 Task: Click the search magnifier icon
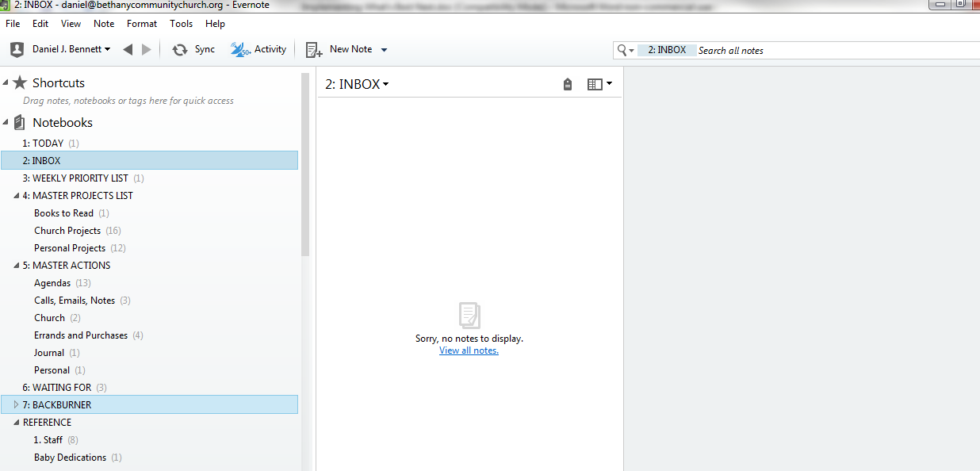click(x=622, y=50)
